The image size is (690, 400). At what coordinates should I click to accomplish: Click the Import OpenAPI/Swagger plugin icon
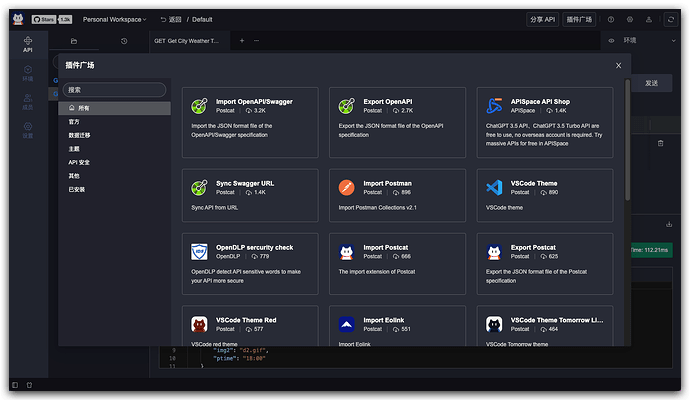[x=199, y=106]
